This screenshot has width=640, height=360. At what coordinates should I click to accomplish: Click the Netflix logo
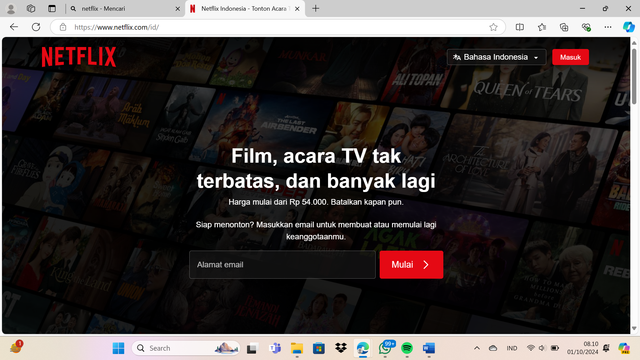pos(79,57)
